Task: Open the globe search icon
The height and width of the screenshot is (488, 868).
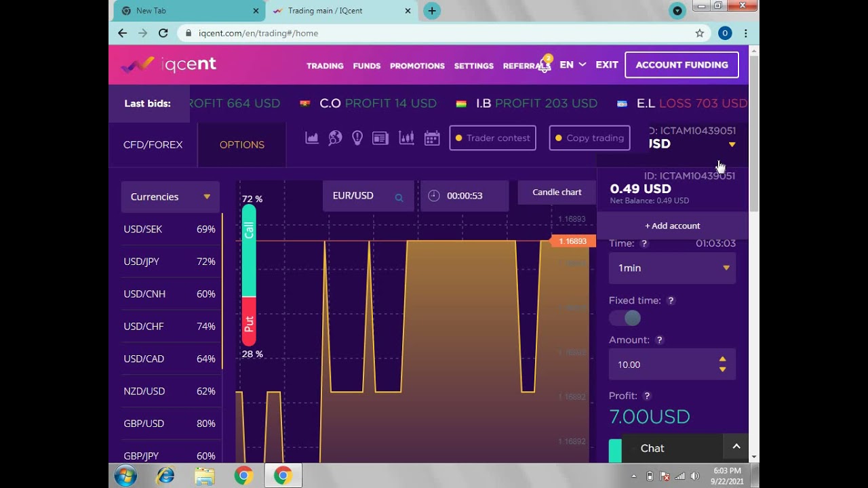Action: [x=335, y=138]
